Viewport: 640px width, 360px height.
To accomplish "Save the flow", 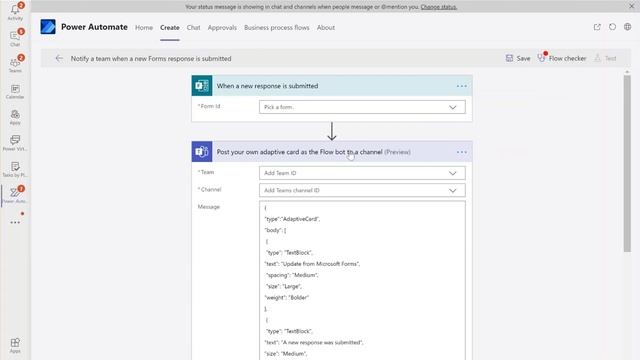I will point(518,58).
